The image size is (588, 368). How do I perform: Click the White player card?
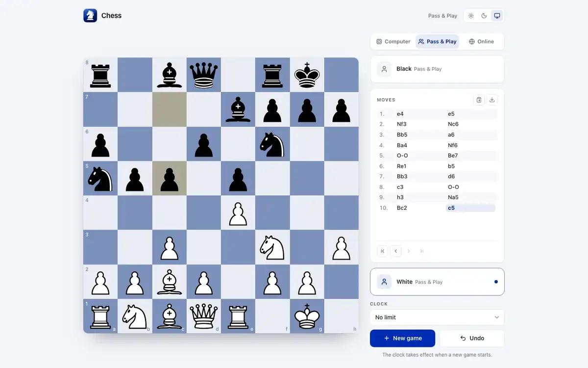point(437,282)
